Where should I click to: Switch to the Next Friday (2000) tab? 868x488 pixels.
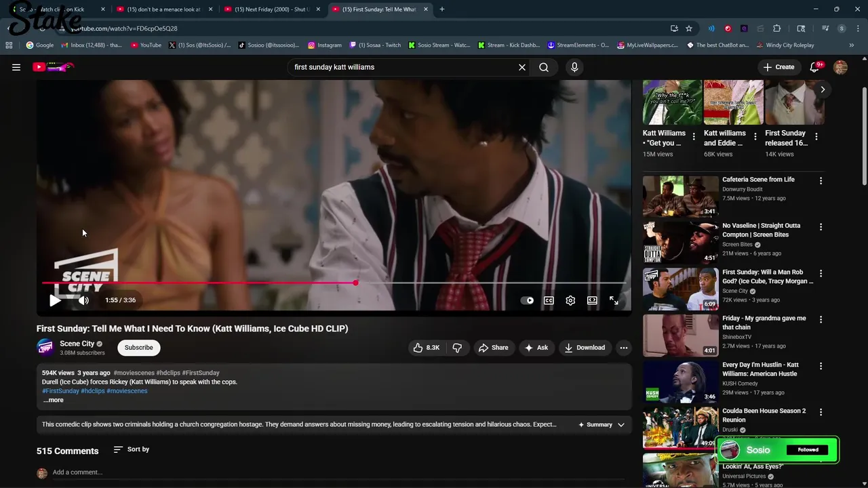(271, 9)
